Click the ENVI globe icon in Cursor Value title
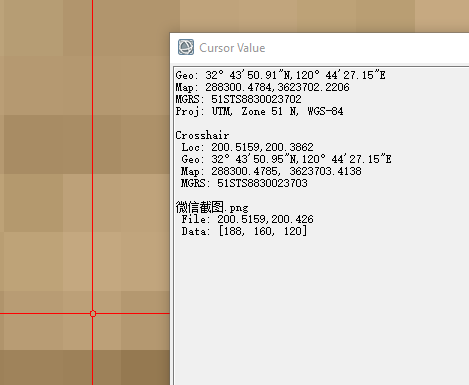Screen dimensions: 469x385 coord(186,47)
